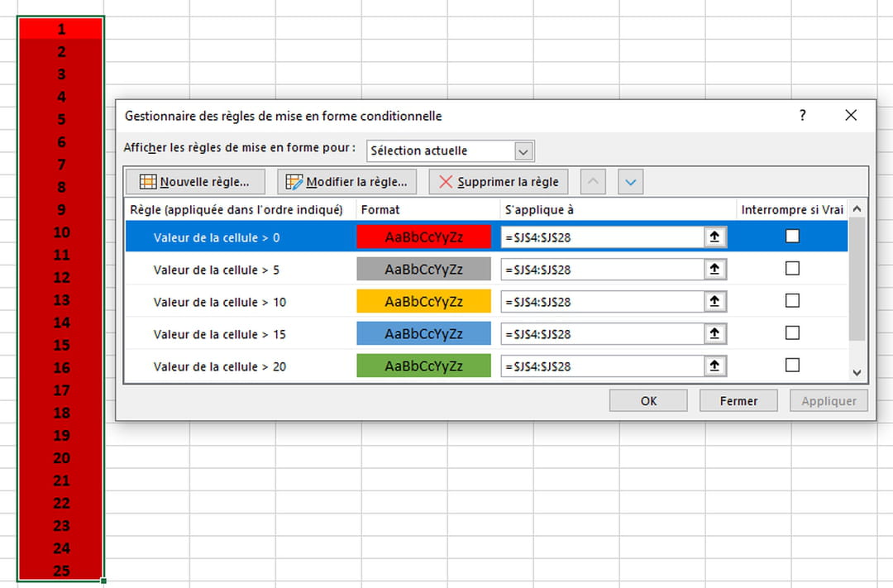Check Interrompre si Vrai for rule > 10

pos(792,300)
